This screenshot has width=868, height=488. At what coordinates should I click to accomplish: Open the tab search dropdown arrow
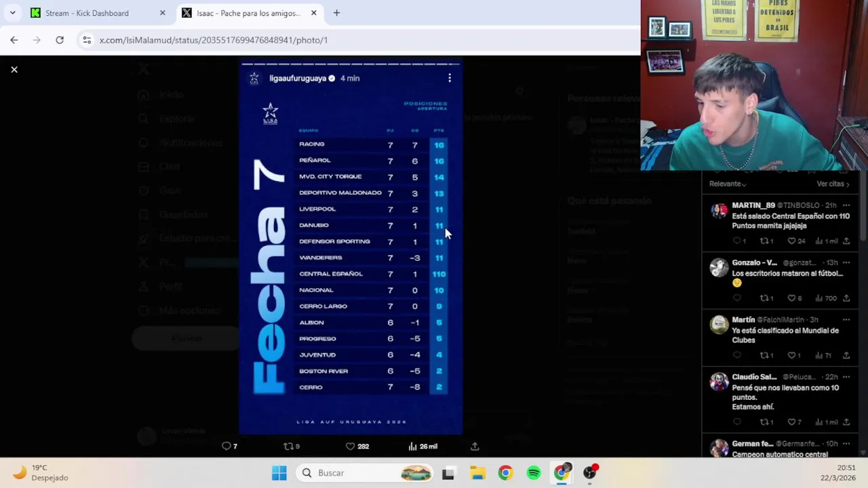coord(12,13)
